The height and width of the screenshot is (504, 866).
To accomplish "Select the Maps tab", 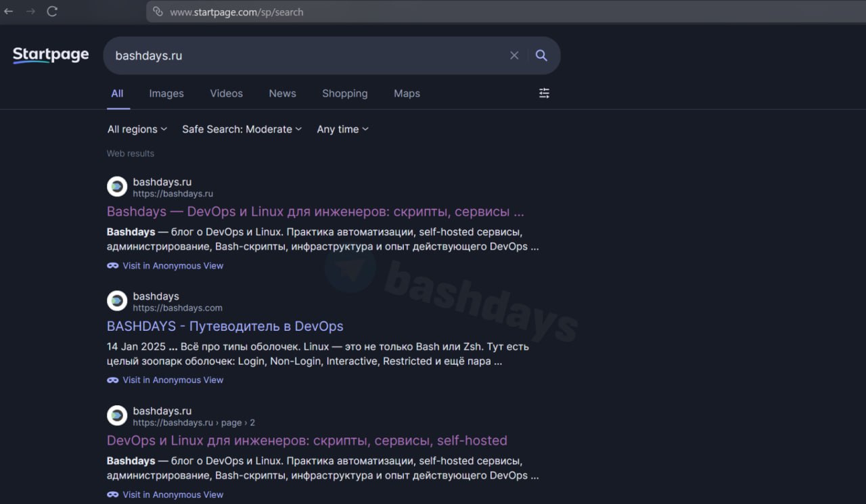I will click(x=407, y=93).
